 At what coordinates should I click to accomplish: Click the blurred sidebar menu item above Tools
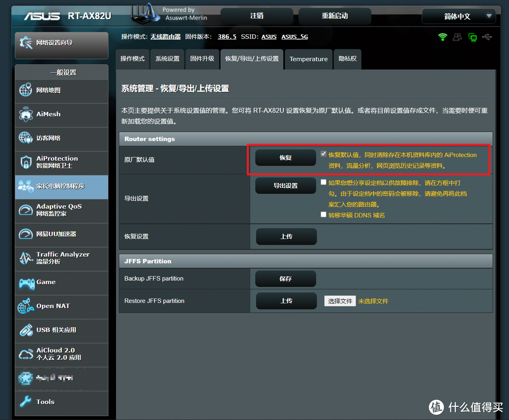click(x=62, y=379)
